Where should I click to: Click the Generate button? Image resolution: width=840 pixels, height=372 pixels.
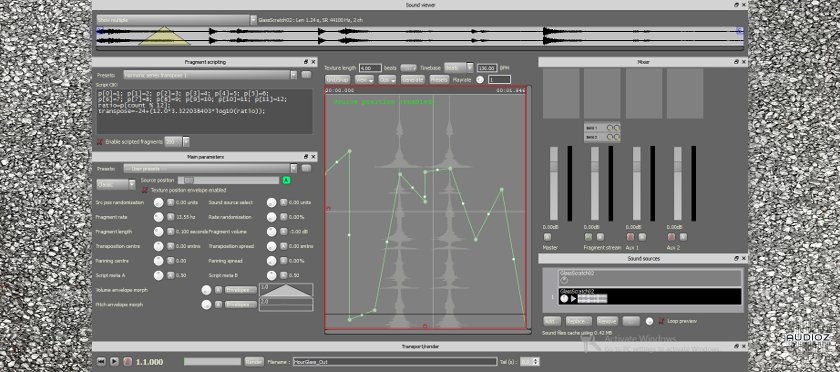pyautogui.click(x=412, y=79)
